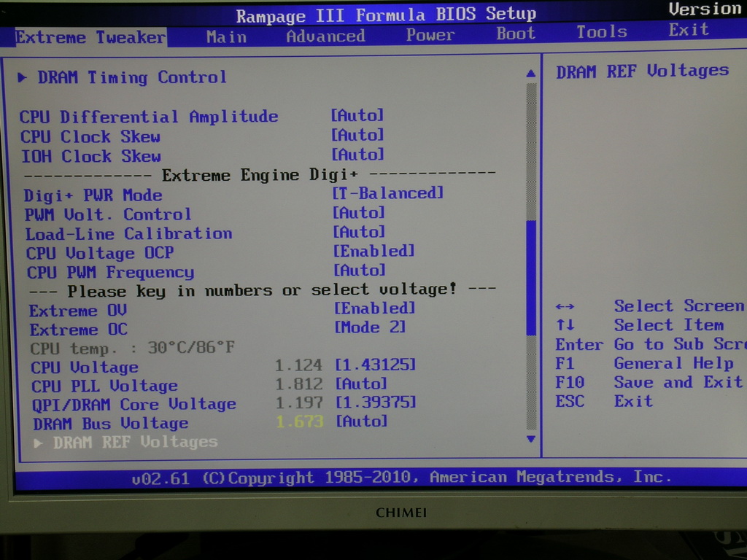Image resolution: width=747 pixels, height=560 pixels.
Task: Click the Extreme Engine Digi+ section header
Action: pos(260,175)
